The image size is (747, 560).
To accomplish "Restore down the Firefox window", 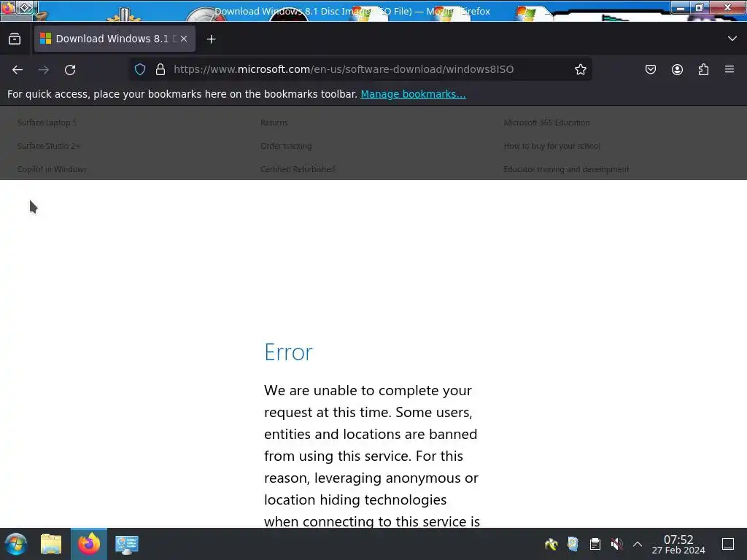I will [700, 7].
